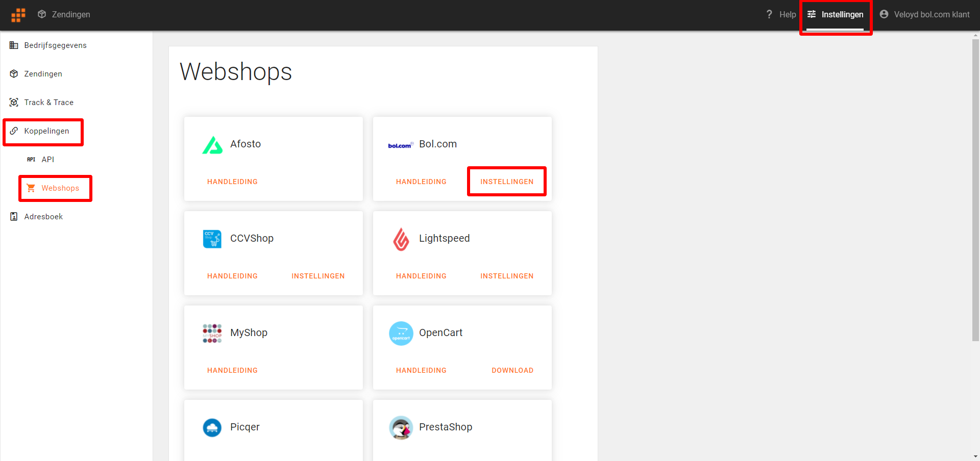Click the PrestaShop logo icon
This screenshot has height=461, width=980.
[x=401, y=428]
